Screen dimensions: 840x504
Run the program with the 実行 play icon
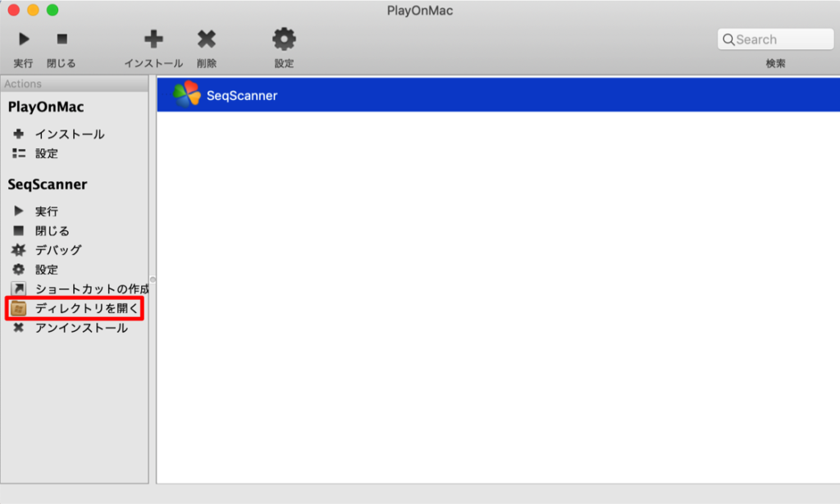23,39
